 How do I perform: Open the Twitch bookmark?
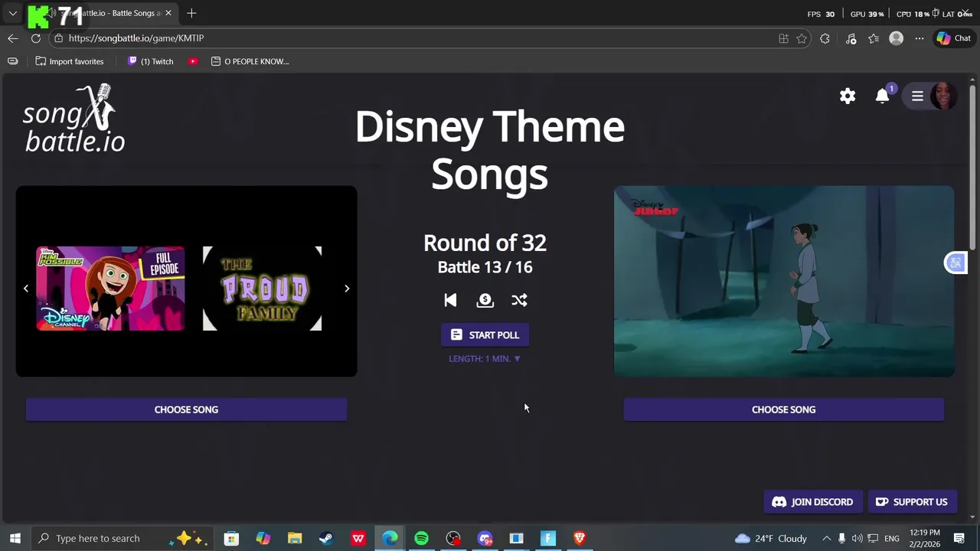[151, 61]
